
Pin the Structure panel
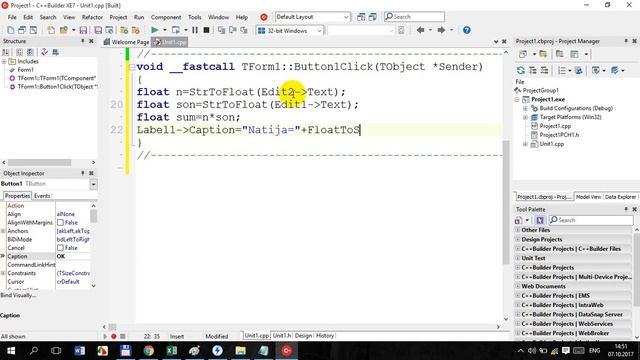[x=82, y=41]
